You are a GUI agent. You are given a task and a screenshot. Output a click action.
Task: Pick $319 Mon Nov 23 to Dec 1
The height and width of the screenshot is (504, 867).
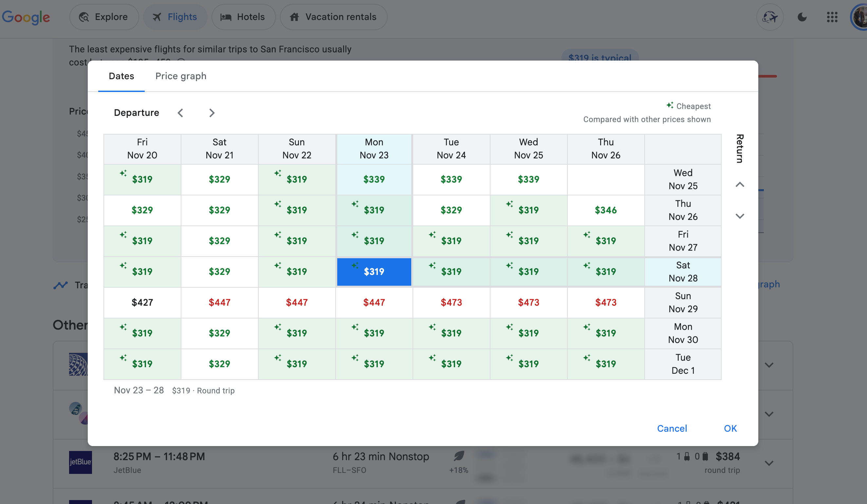(x=374, y=364)
